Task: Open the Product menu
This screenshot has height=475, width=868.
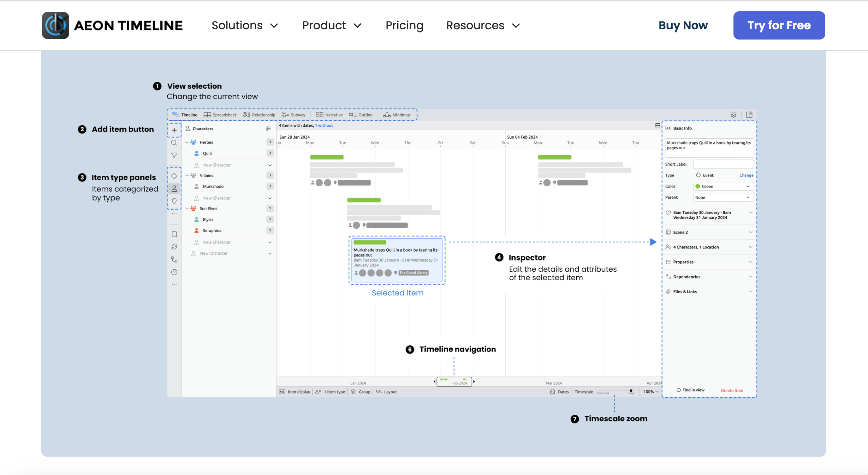Action: (x=332, y=25)
